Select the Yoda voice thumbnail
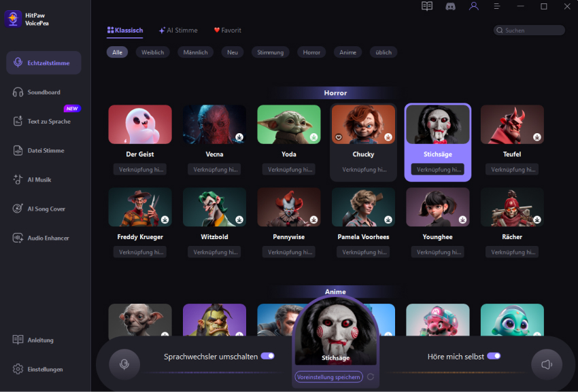The width and height of the screenshot is (578, 392). [x=289, y=124]
